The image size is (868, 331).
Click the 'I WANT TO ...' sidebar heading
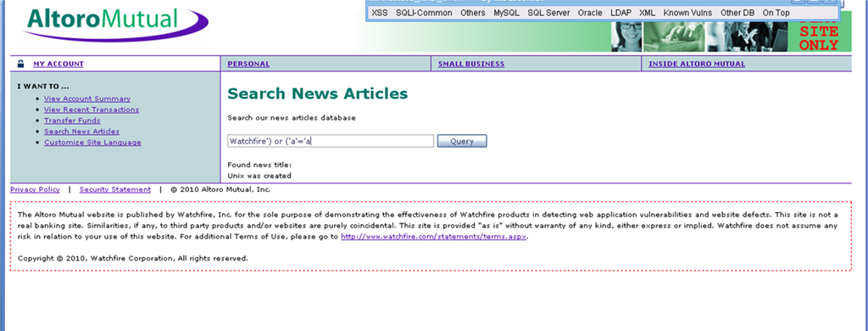(x=43, y=87)
